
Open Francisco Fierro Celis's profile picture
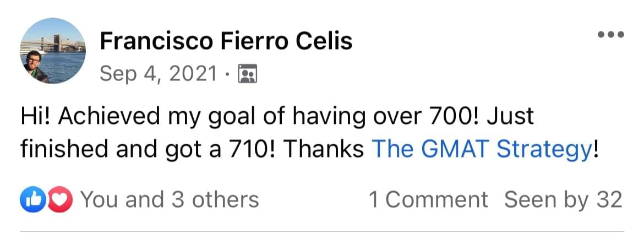point(53,51)
